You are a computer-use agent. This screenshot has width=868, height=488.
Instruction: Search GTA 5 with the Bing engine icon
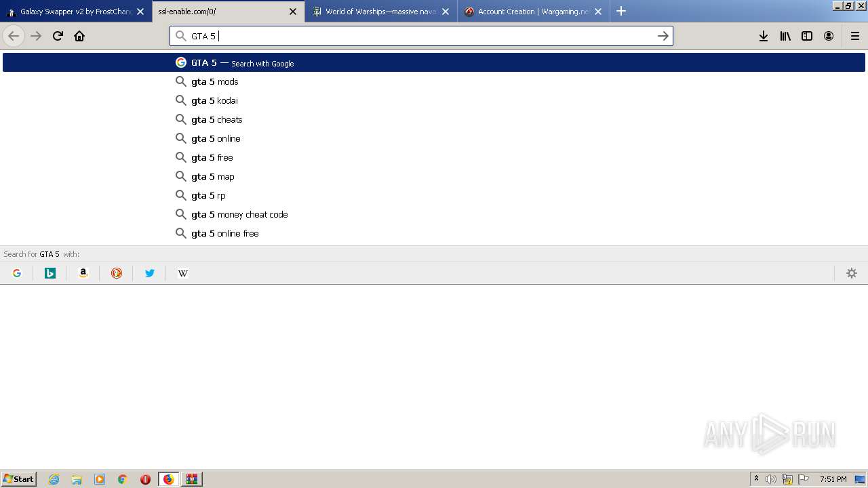tap(50, 273)
